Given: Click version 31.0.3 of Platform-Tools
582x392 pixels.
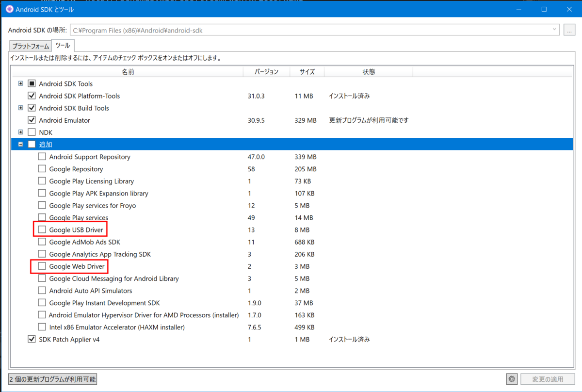Looking at the screenshot, I should [x=256, y=96].
